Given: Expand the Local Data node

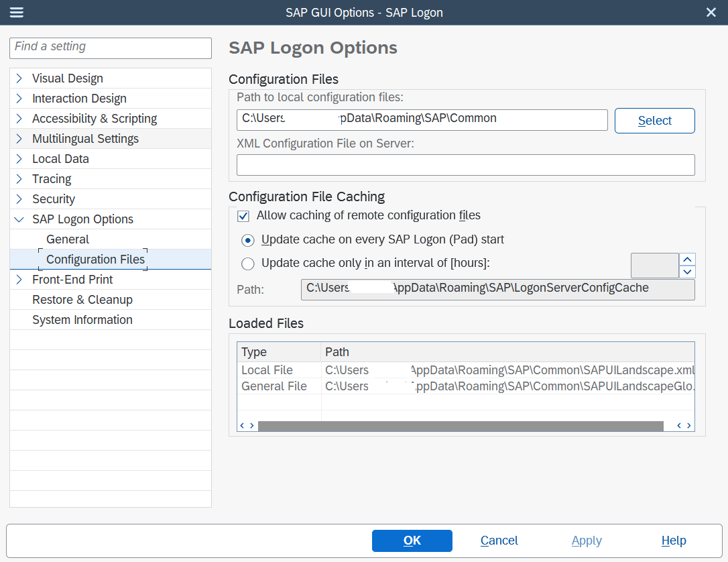Looking at the screenshot, I should click(x=19, y=159).
